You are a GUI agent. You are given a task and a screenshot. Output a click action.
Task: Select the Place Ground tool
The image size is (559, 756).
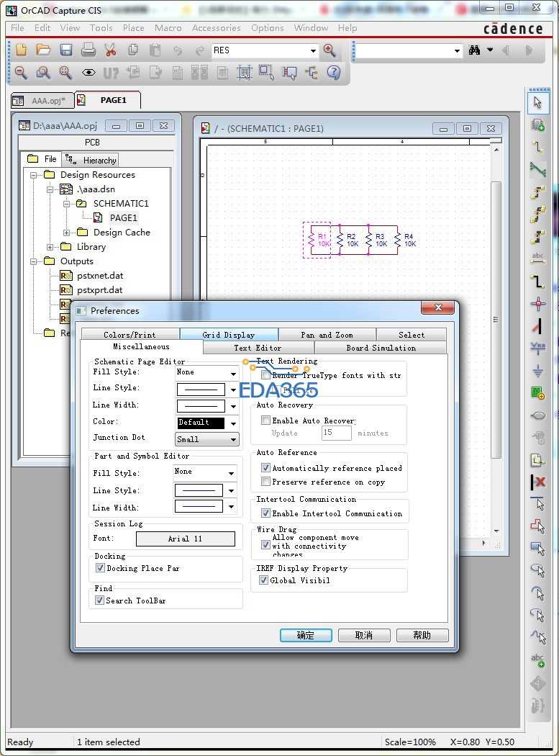(x=538, y=371)
